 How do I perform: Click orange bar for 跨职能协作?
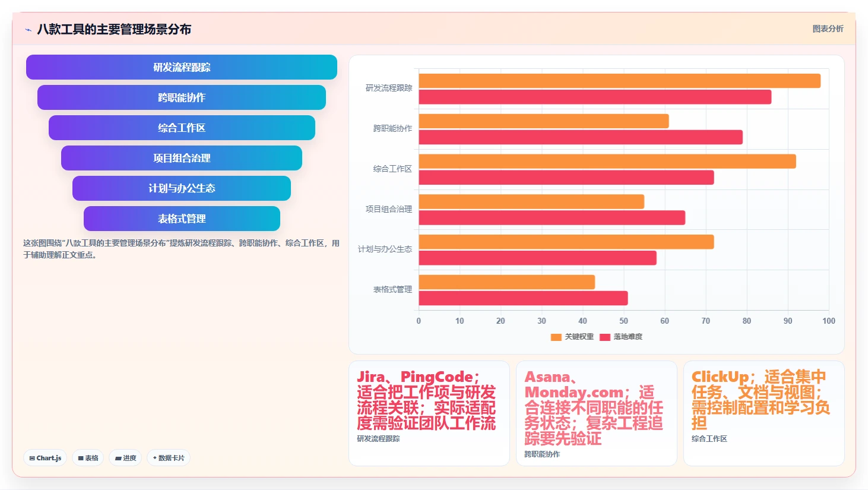click(544, 121)
